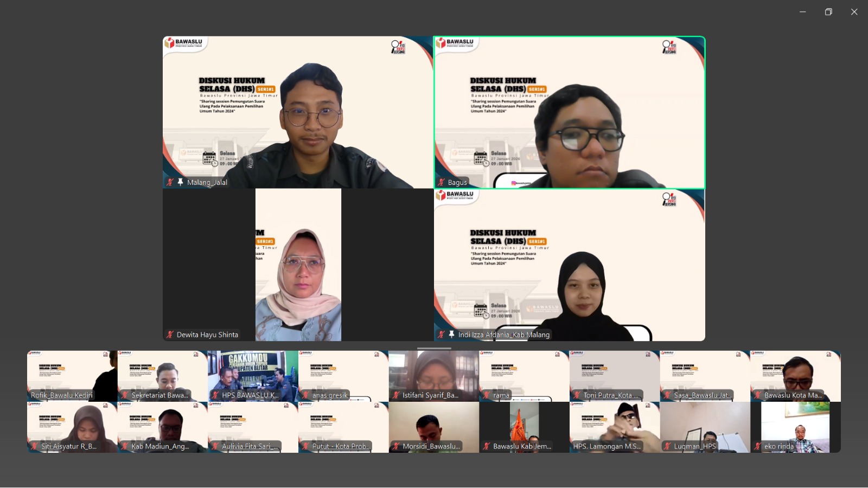868x488 pixels.
Task: Click muted mic icon next to rama
Action: pos(487,395)
